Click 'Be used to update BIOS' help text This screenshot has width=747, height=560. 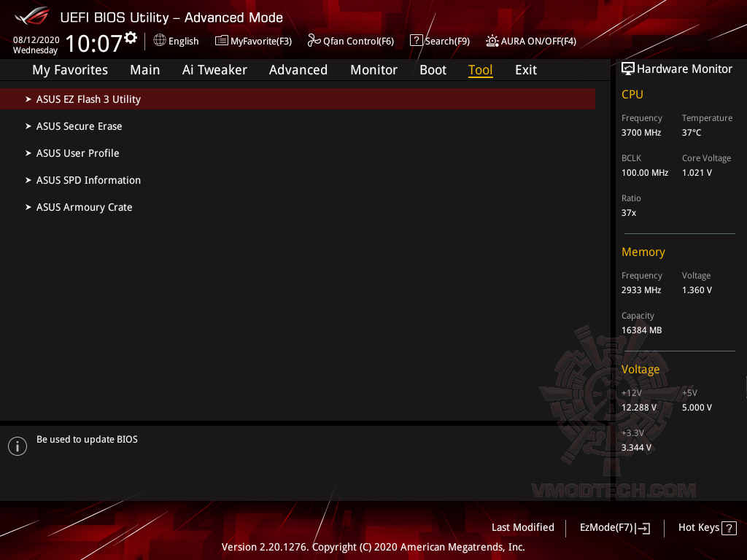tap(87, 440)
